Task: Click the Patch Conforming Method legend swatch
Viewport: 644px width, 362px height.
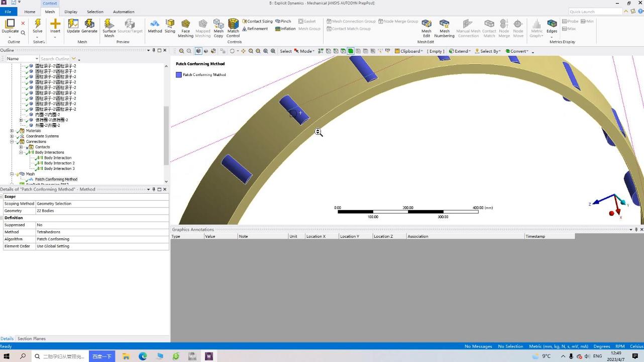Action: (179, 75)
